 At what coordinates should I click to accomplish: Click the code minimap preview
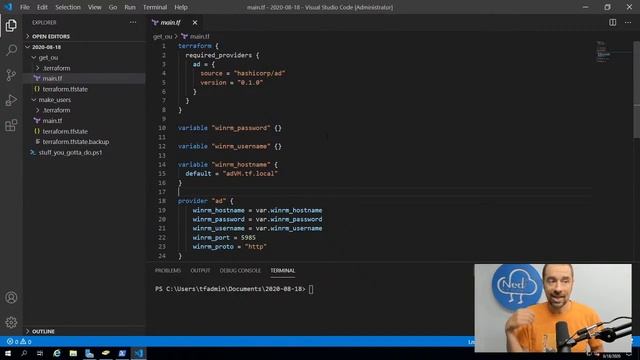(x=603, y=52)
